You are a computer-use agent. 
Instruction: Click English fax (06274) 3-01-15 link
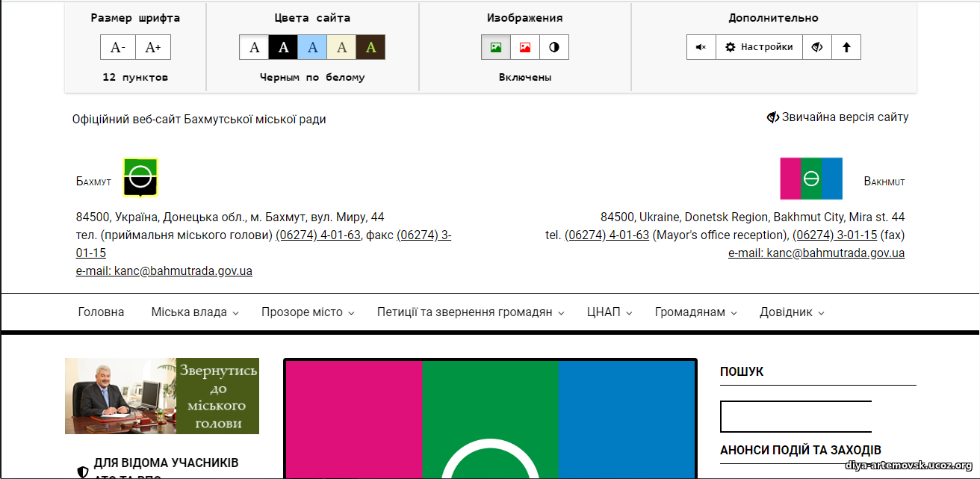pyautogui.click(x=835, y=235)
